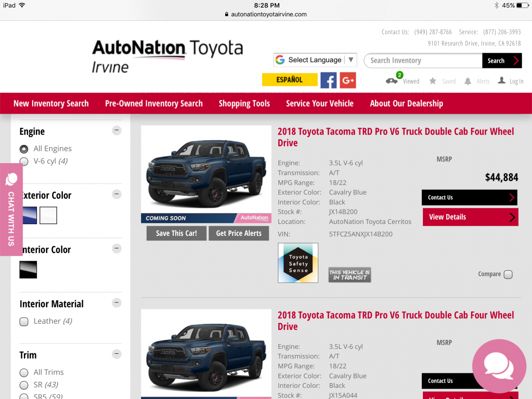Open the pink chat bubble icon

coord(498,366)
